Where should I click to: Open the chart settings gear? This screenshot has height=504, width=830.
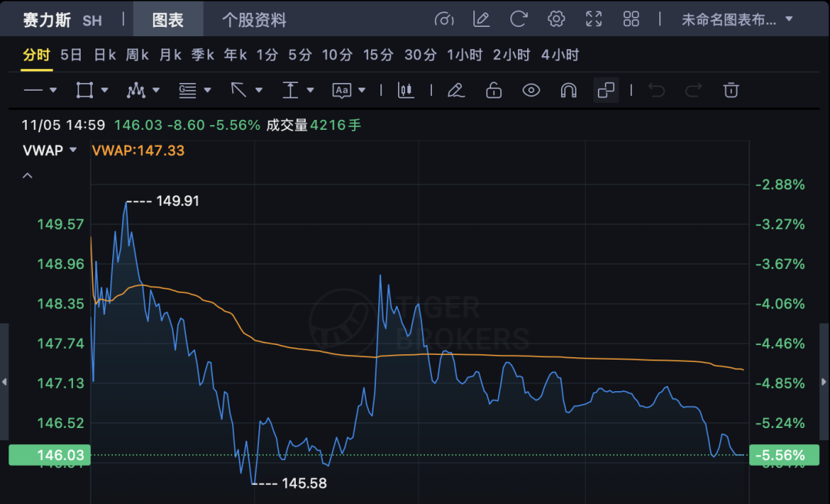tap(556, 19)
